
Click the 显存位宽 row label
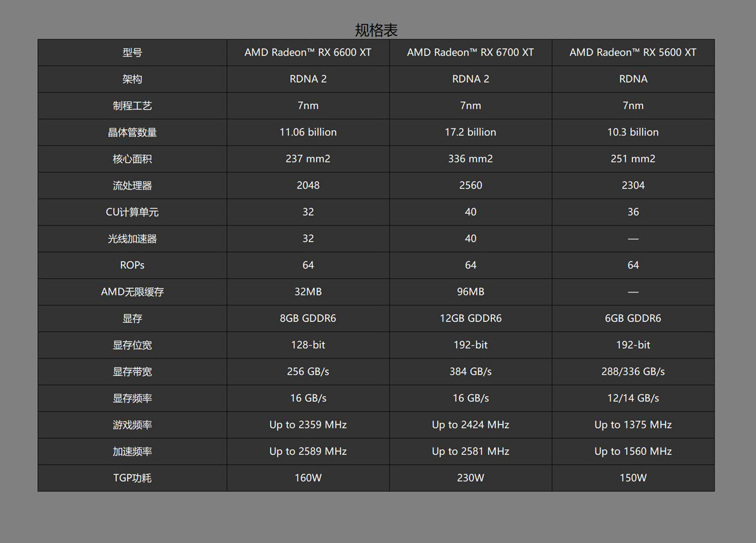132,344
